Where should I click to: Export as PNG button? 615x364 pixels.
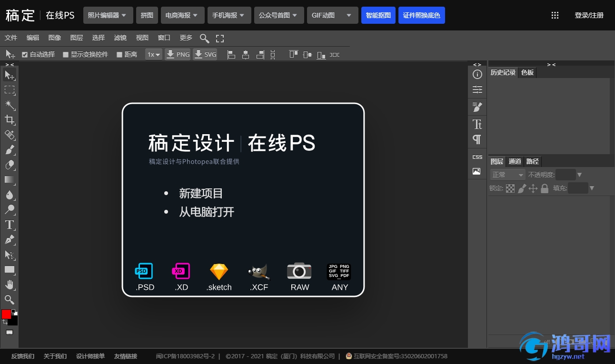click(x=178, y=55)
